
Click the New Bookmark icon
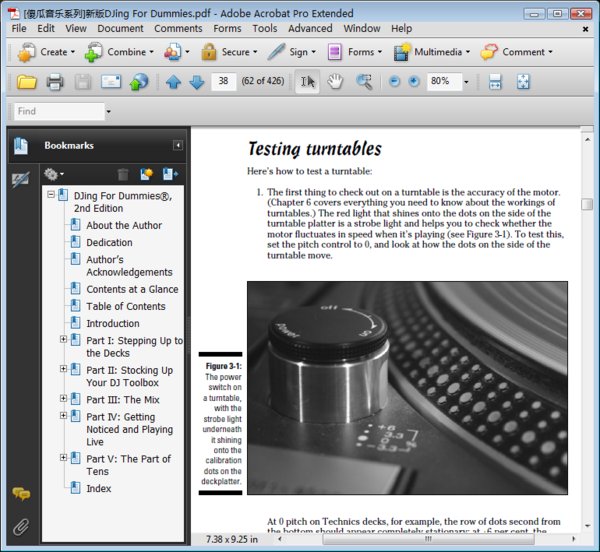(x=146, y=174)
